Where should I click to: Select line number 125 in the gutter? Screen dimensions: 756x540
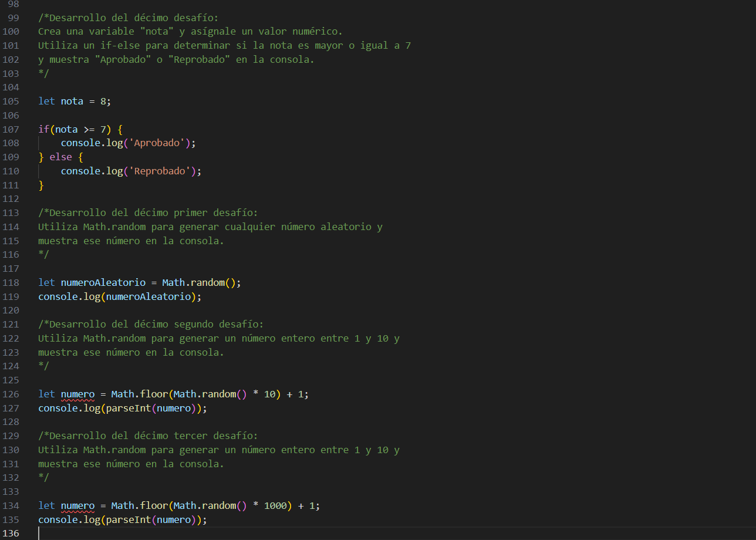pos(11,380)
